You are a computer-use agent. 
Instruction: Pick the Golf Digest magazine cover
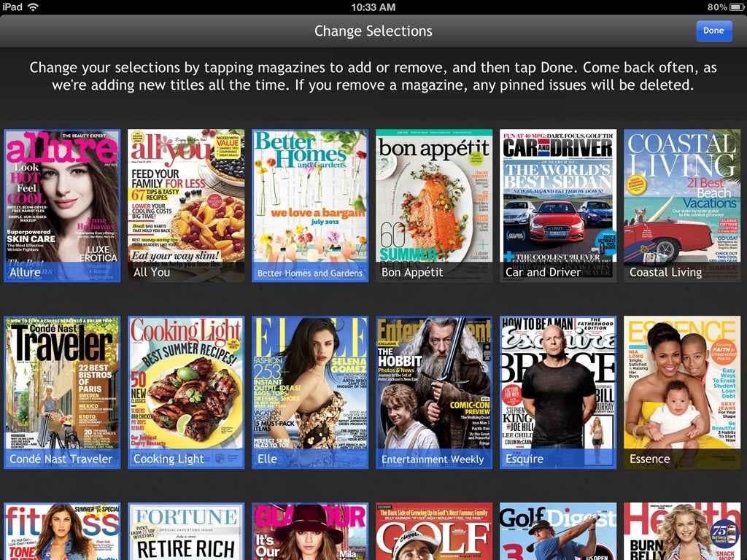(x=558, y=532)
